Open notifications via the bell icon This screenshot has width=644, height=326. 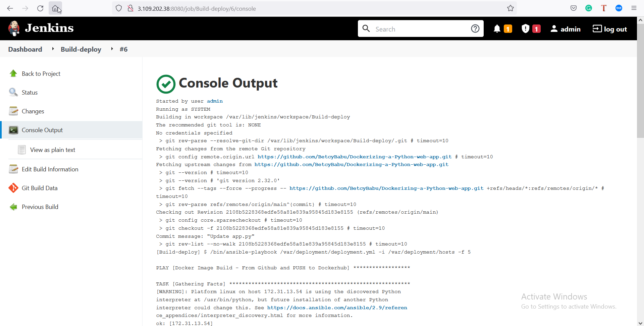[497, 29]
